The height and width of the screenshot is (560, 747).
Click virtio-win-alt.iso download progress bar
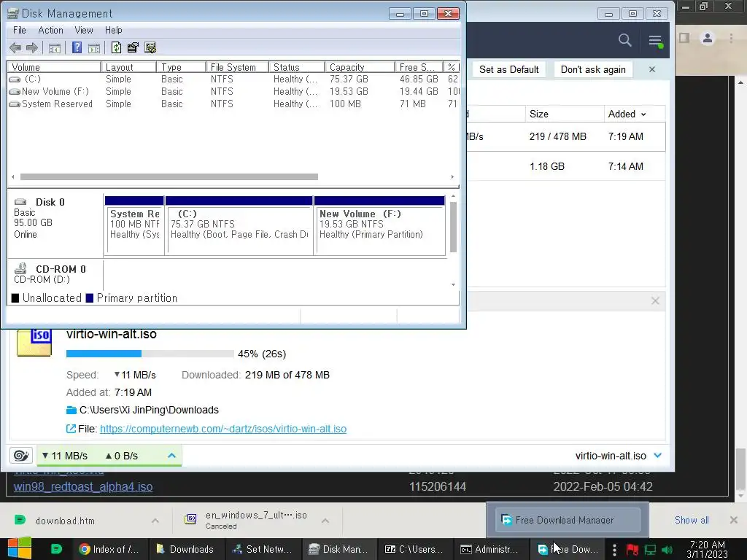tap(150, 354)
